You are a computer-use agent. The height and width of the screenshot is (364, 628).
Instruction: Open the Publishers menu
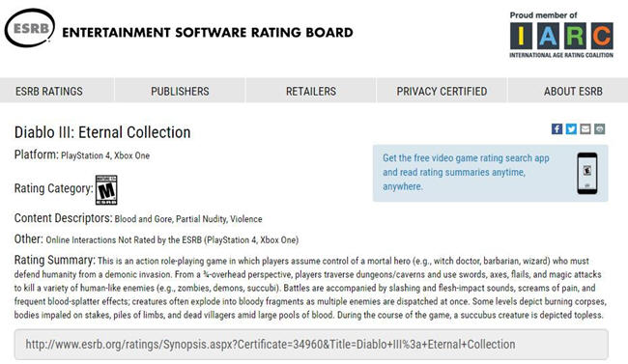pyautogui.click(x=180, y=92)
